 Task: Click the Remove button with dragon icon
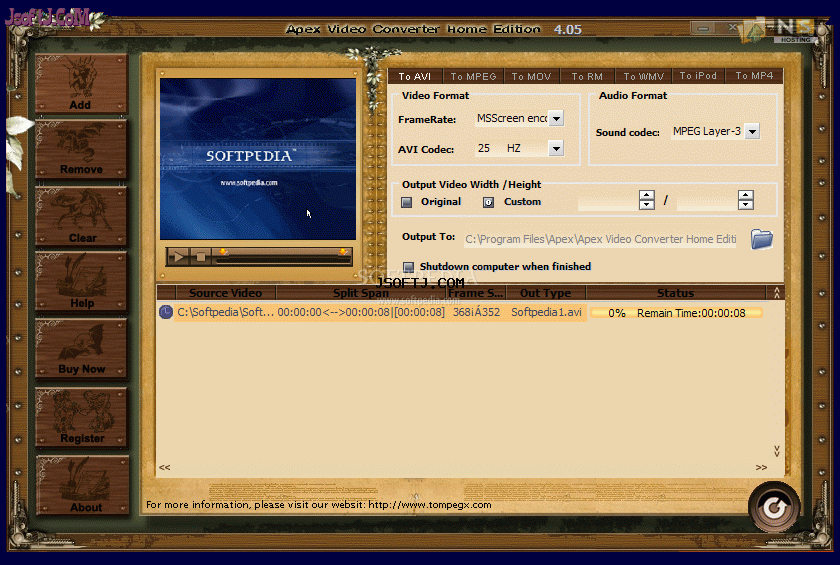[81, 149]
